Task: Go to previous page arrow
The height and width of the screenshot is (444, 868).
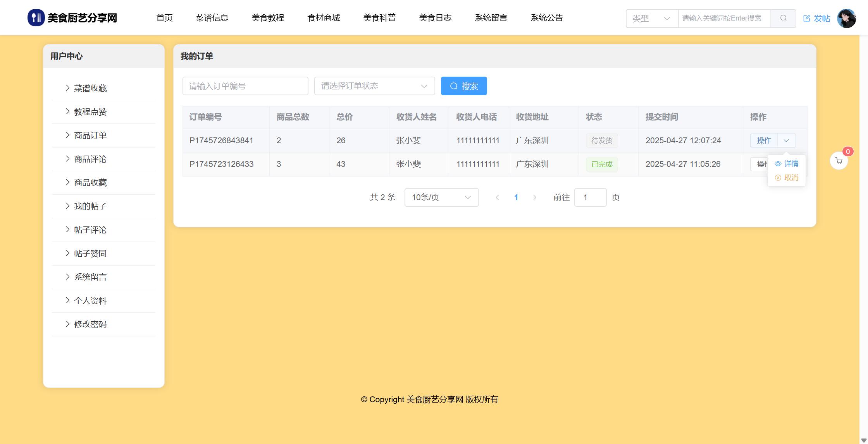Action: [497, 197]
